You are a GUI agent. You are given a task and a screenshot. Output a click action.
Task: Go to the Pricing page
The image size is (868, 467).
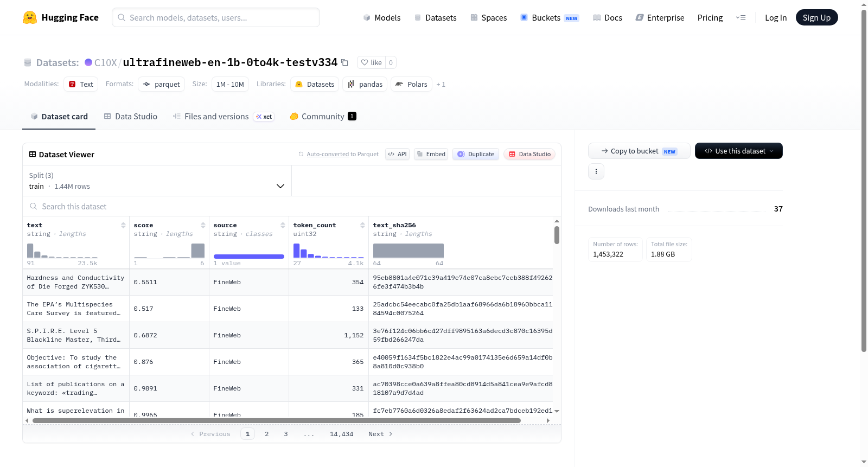[x=710, y=17]
